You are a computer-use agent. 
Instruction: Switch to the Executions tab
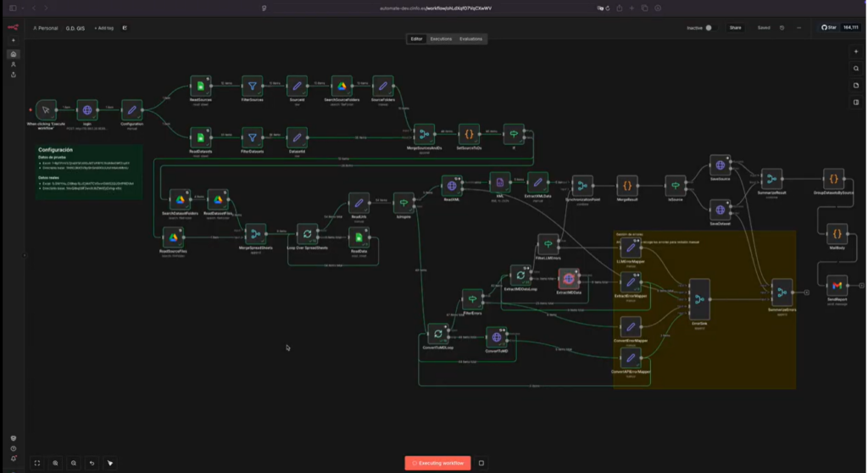tap(441, 39)
